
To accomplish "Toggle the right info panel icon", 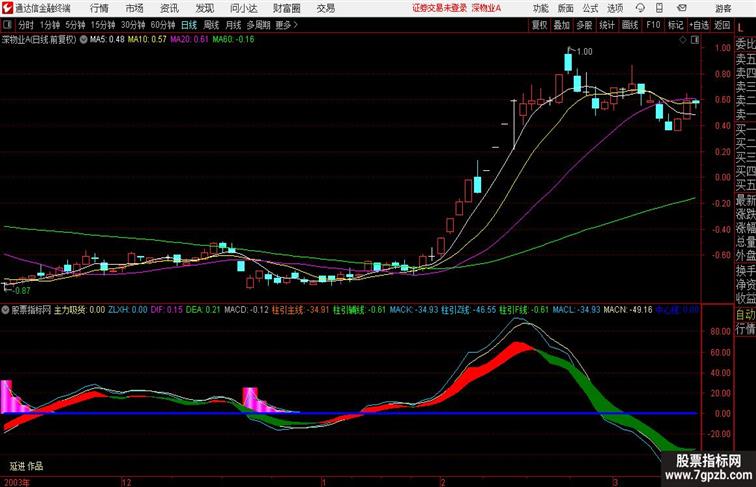I will click(695, 40).
